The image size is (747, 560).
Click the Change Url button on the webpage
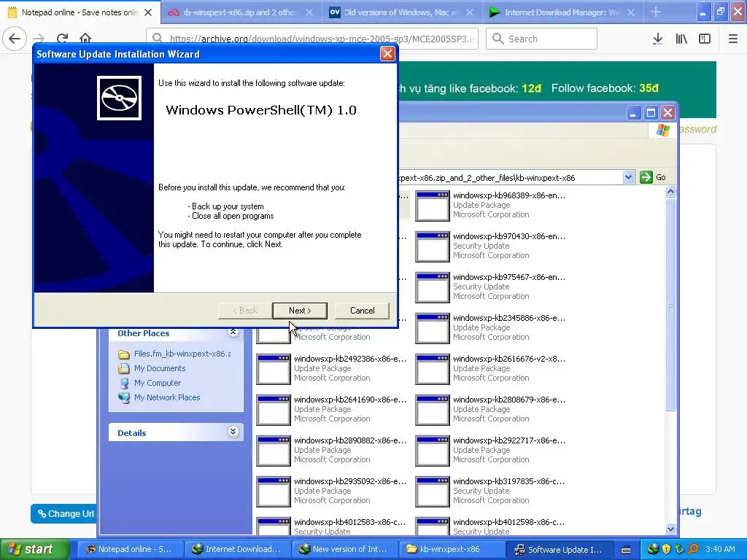[64, 514]
